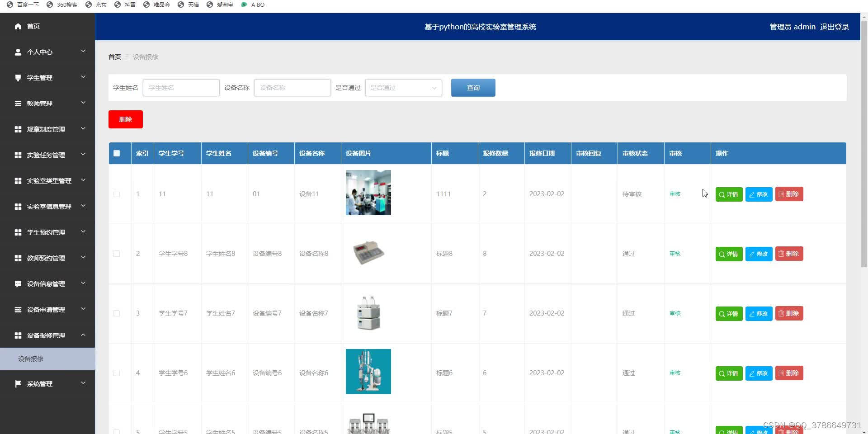Viewport: 868px width, 434px height.
Task: Click the grid icon beside 实验室信息管理
Action: tap(18, 207)
